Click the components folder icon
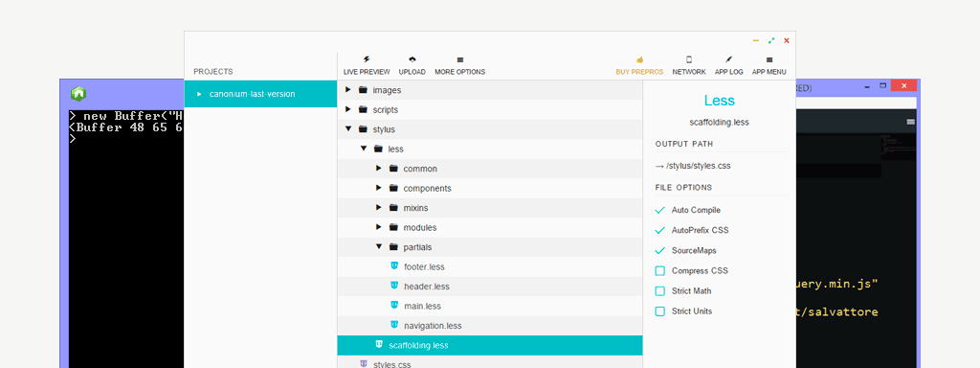Image resolution: width=980 pixels, height=368 pixels. click(x=393, y=188)
